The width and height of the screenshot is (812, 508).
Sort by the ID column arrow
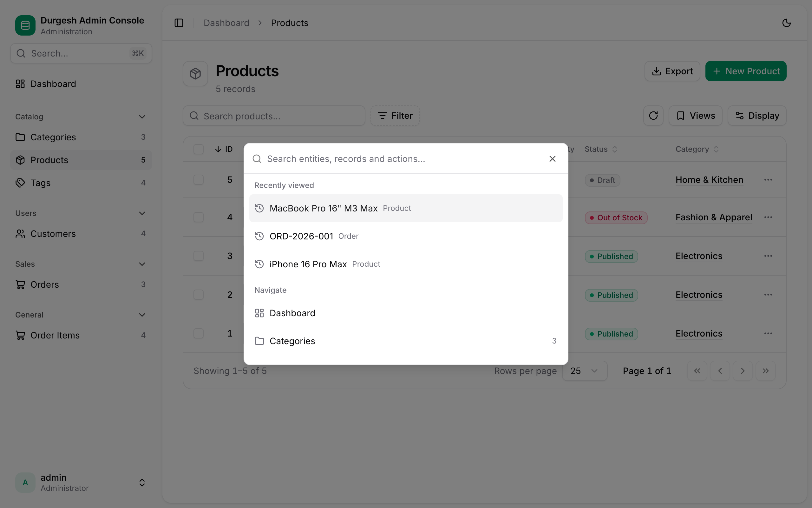coord(218,149)
